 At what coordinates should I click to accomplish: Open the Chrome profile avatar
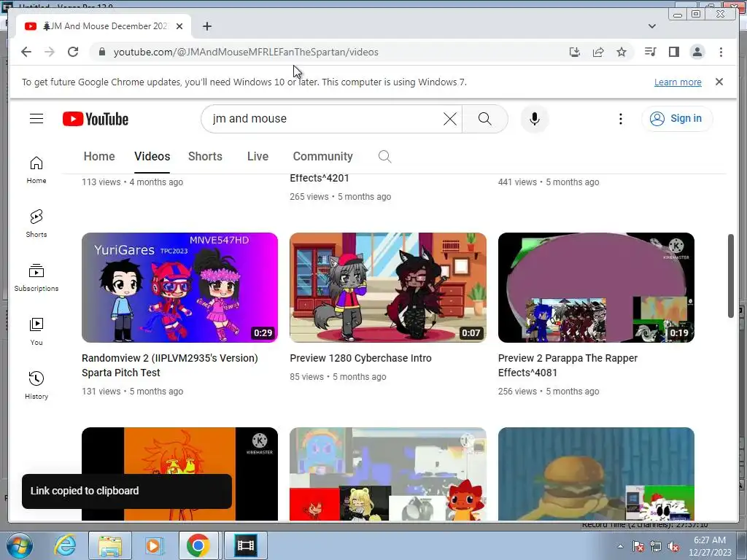[697, 52]
